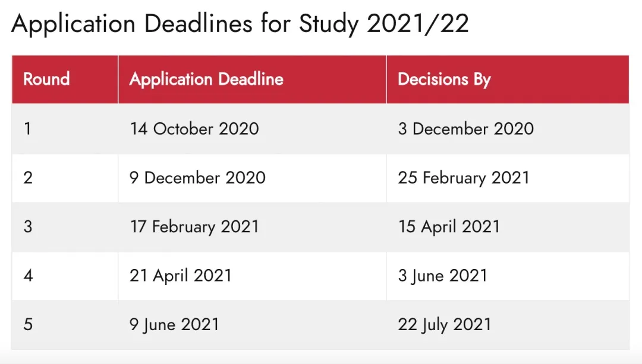Screen dimensions: 642x364
Task: Select the round number 5 cell
Action: tap(28, 324)
